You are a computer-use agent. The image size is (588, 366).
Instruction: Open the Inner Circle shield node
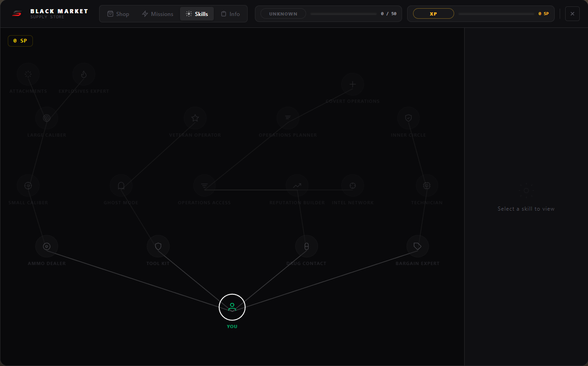coord(408,118)
